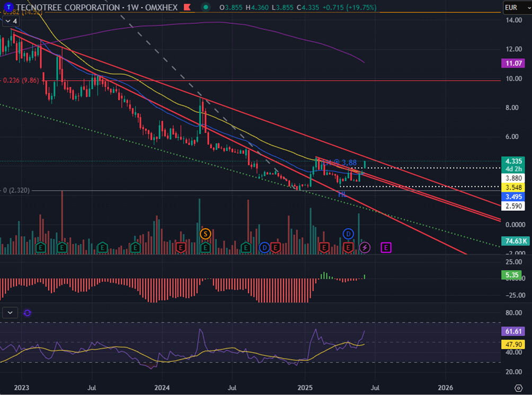This screenshot has width=532, height=395.
Task: Click the 2024 label on time axis
Action: pyautogui.click(x=162, y=387)
